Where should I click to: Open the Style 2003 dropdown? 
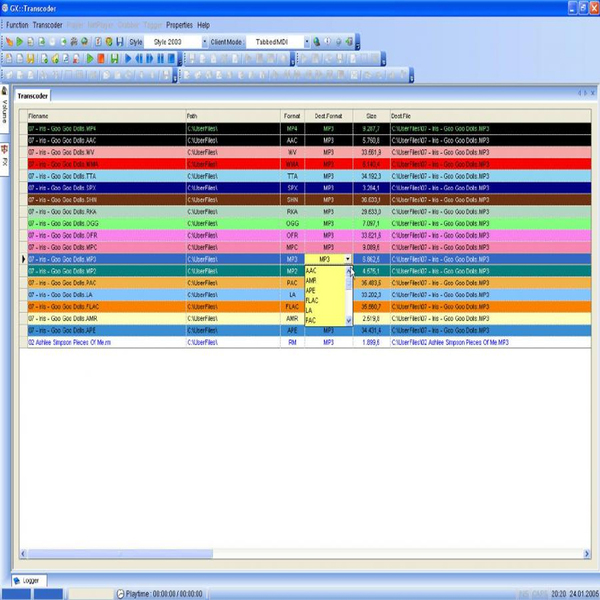coord(204,42)
